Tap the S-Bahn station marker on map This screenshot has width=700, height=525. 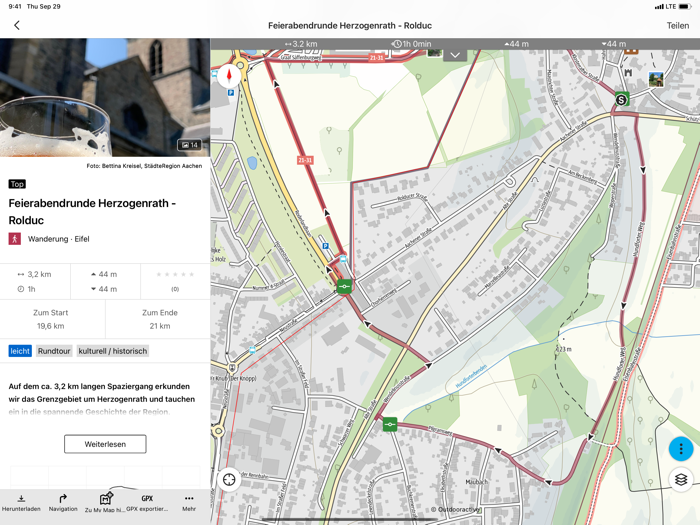coord(621,99)
